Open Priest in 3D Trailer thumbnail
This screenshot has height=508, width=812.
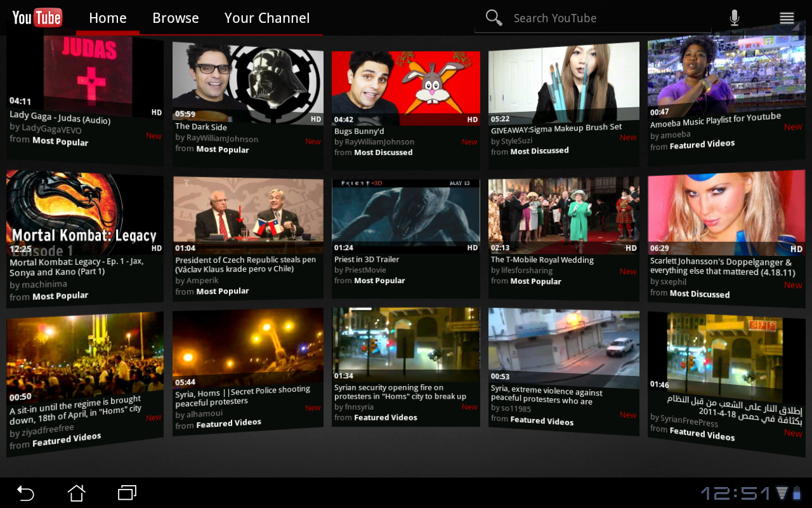[x=406, y=217]
